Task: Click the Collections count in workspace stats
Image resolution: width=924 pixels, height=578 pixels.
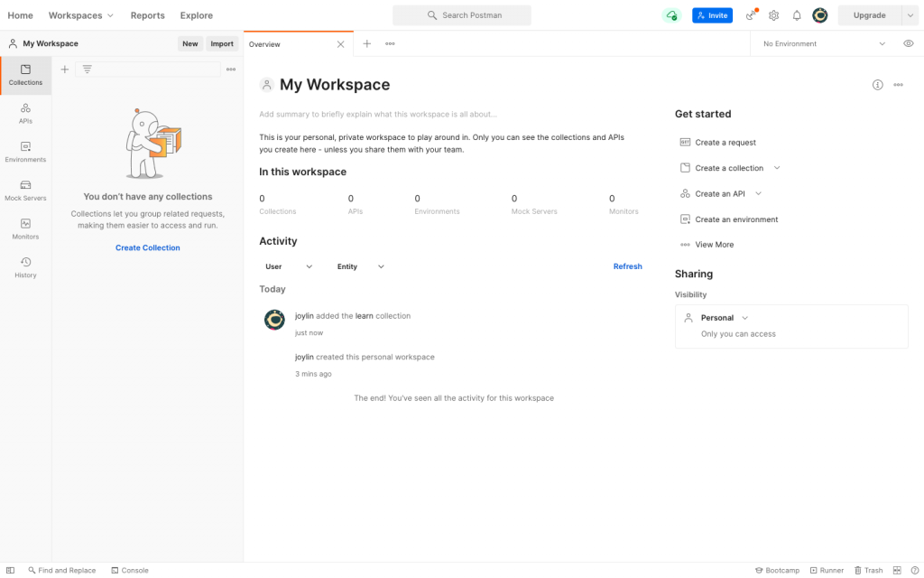Action: tap(278, 204)
